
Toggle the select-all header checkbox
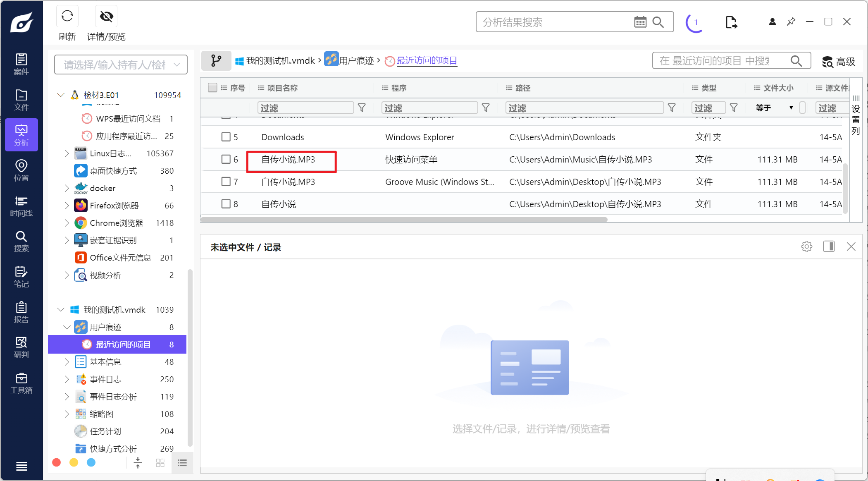(212, 88)
